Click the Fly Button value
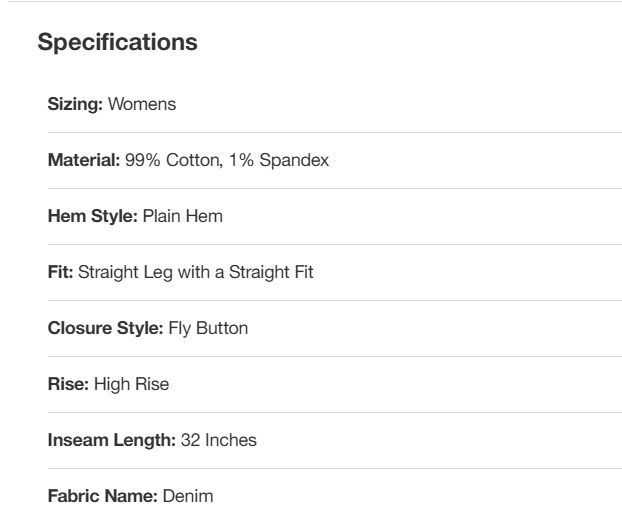The width and height of the screenshot is (622, 513). 208,328
